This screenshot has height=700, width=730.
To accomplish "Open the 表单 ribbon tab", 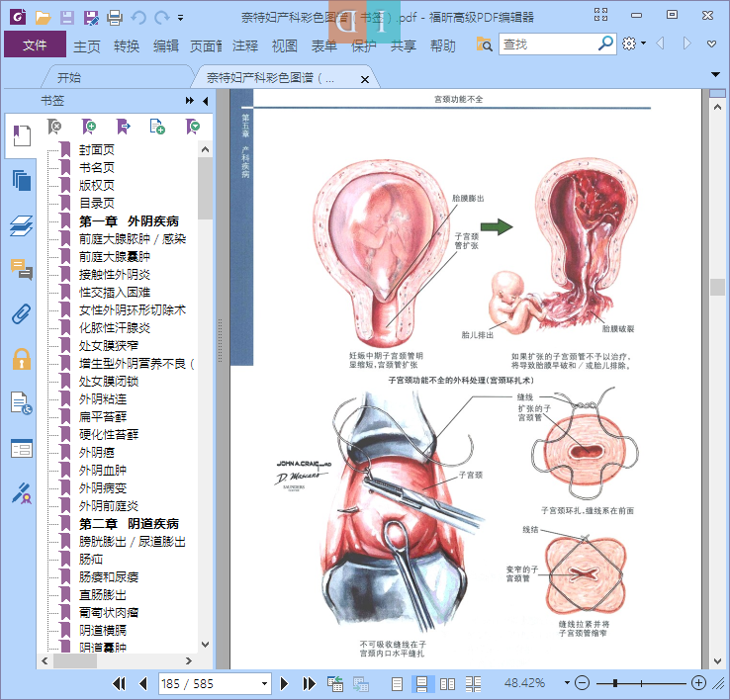I will coord(324,46).
